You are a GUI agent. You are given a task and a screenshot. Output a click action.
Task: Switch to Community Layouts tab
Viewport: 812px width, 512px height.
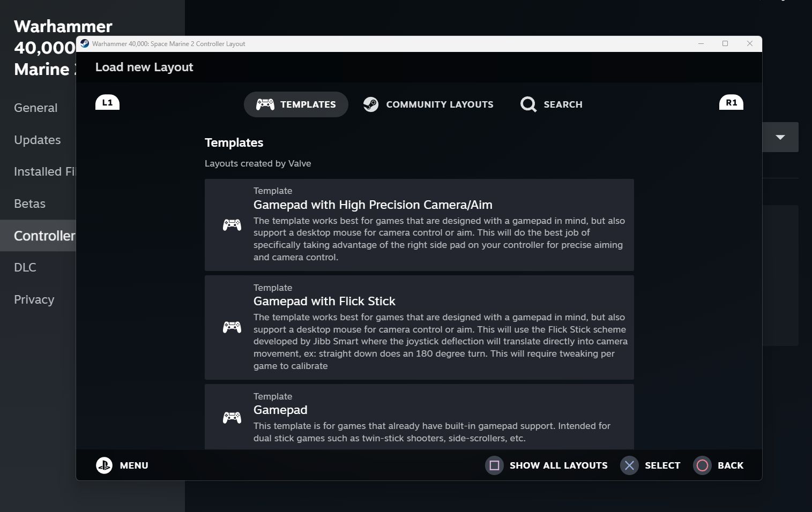428,104
